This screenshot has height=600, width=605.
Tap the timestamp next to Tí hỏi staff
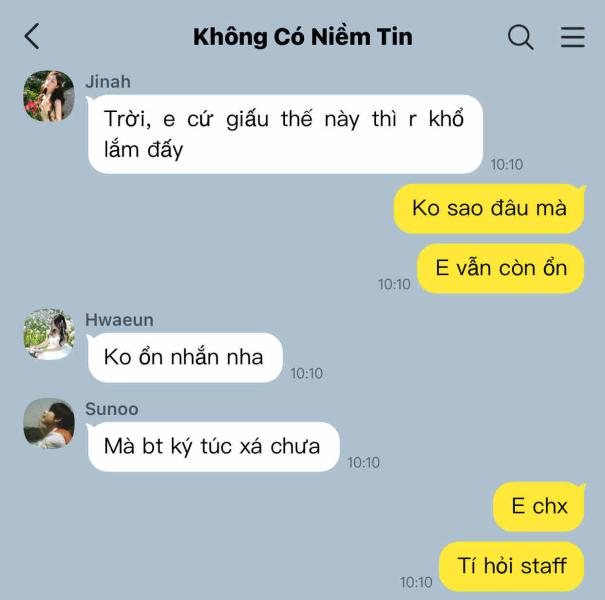[x=416, y=582]
